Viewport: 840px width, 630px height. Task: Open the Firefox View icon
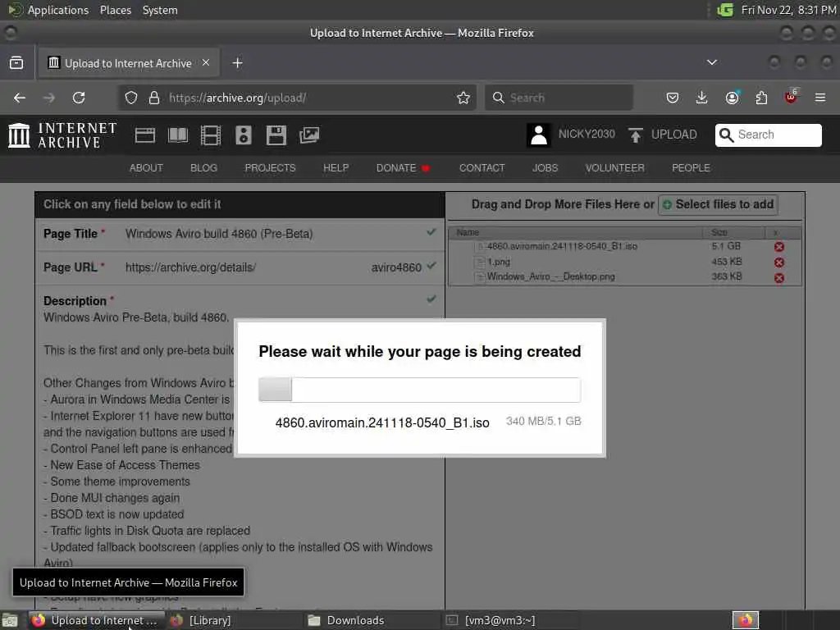(16, 63)
